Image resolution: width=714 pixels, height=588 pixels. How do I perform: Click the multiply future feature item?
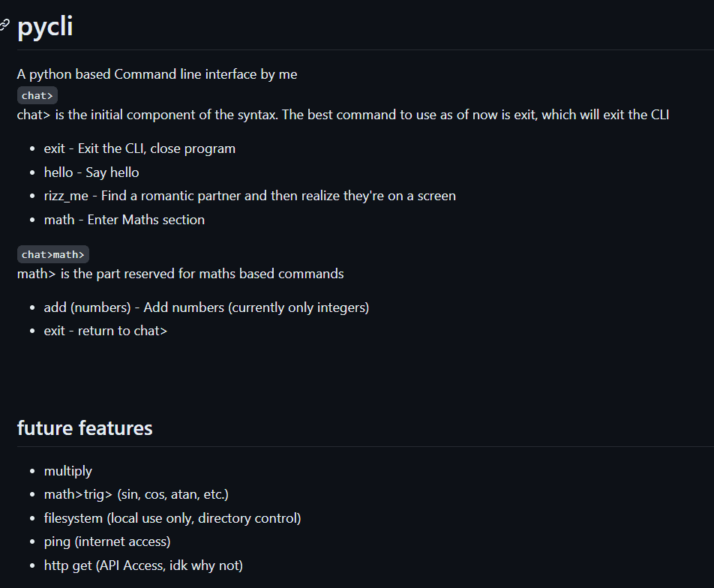pyautogui.click(x=68, y=471)
